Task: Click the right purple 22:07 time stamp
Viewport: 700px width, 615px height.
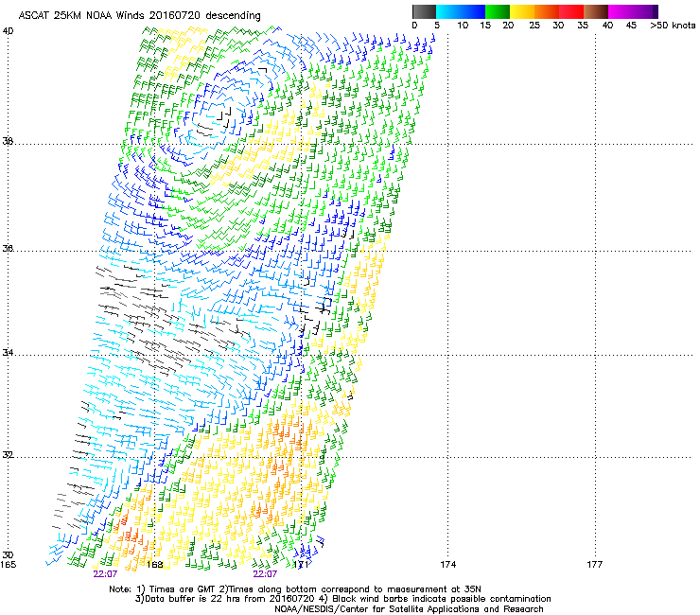Action: tap(265, 574)
